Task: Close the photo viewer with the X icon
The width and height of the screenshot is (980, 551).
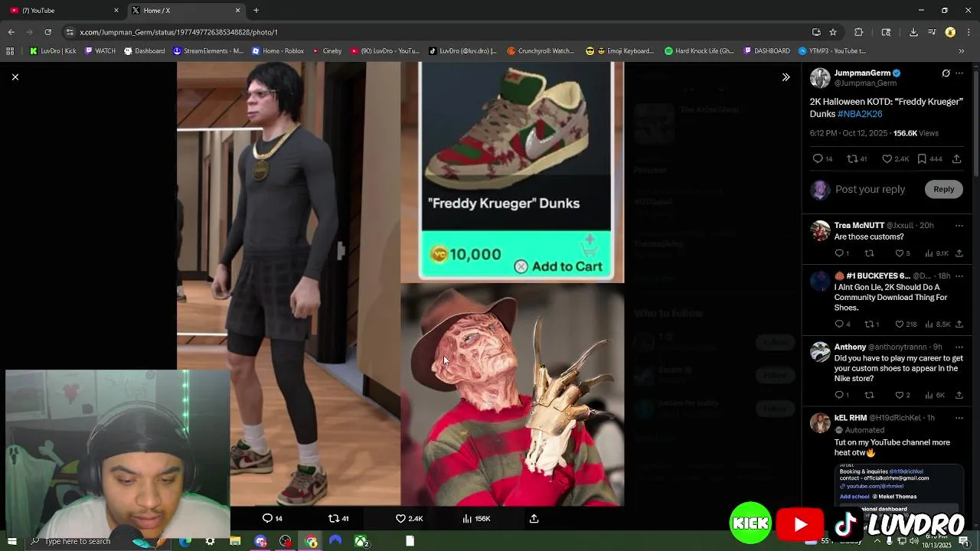Action: click(15, 77)
